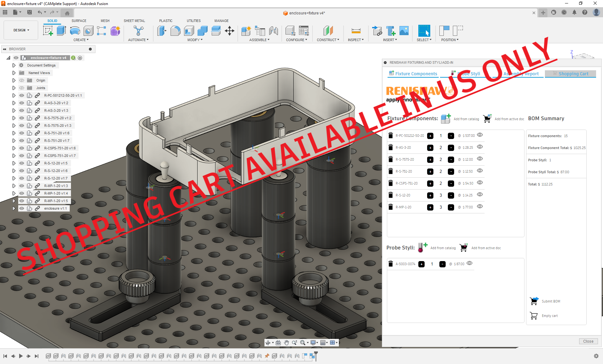Screen dimensions: 603x364
Task: Increase R-S-12-20 quantity with plus button
Action: pyautogui.click(x=430, y=195)
